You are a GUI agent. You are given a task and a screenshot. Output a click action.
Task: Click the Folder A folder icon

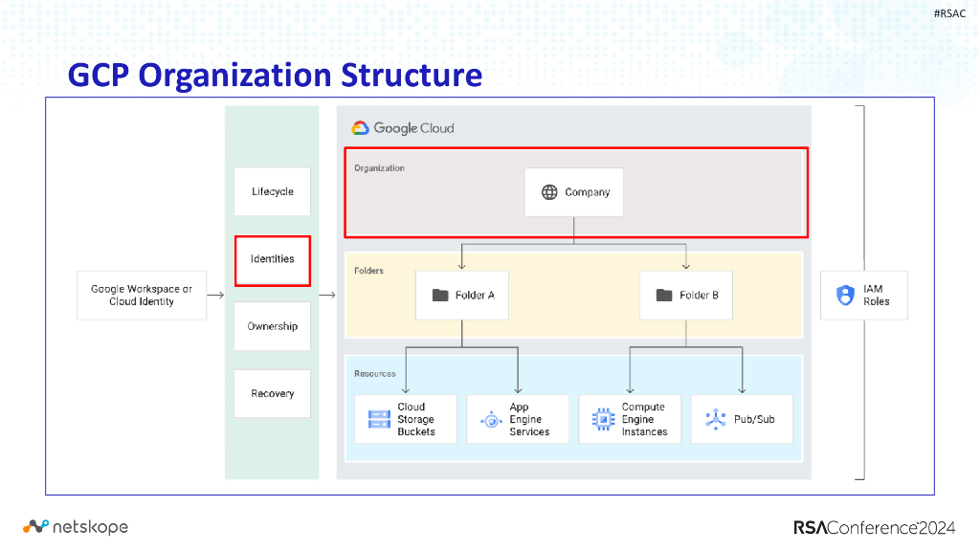pyautogui.click(x=438, y=295)
